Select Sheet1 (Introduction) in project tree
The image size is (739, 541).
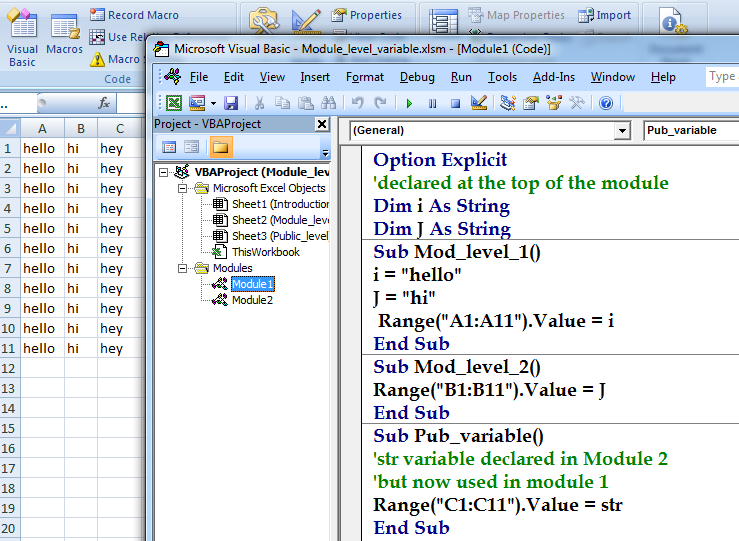point(271,204)
